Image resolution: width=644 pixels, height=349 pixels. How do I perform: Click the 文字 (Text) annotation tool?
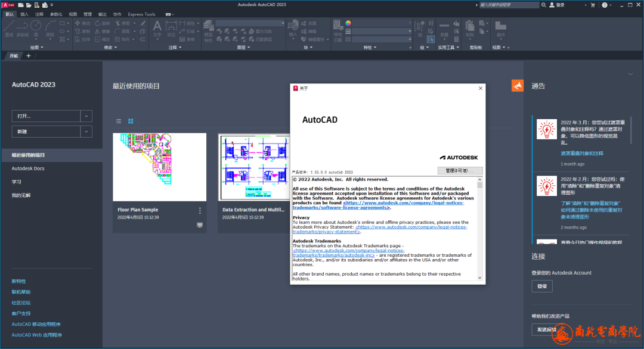157,27
